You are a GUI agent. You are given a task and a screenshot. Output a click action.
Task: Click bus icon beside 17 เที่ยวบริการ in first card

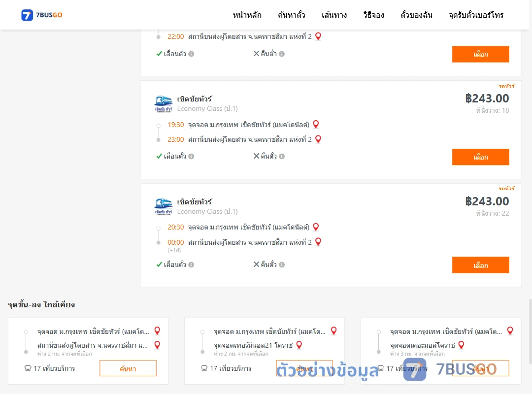coord(28,368)
